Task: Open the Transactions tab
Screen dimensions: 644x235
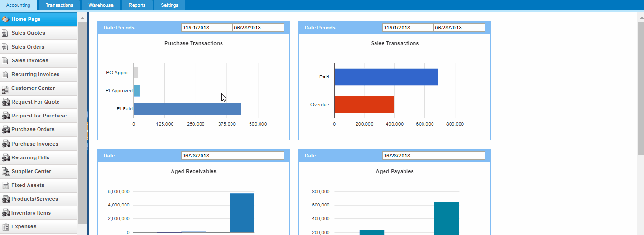Action: point(59,5)
